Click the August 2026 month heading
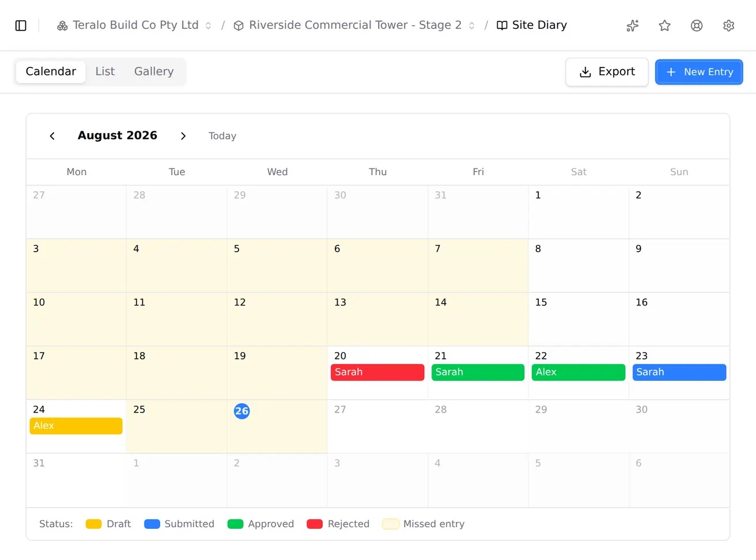756x560 pixels. (118, 135)
